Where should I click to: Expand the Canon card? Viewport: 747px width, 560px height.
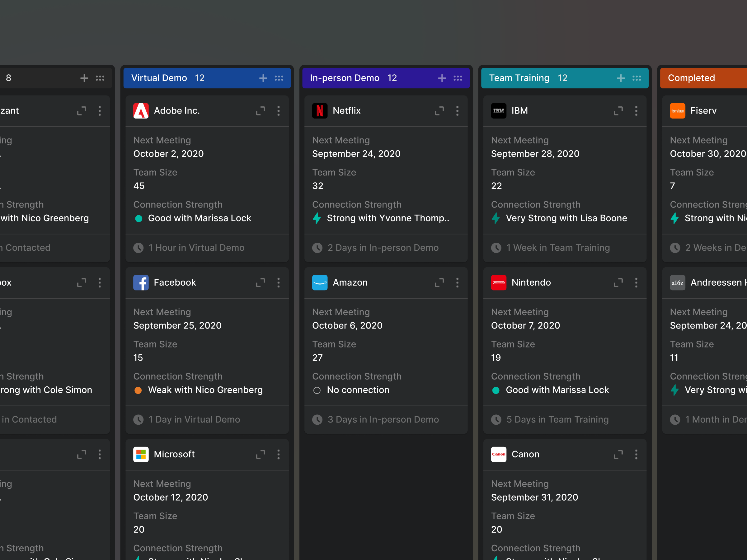[x=618, y=454]
